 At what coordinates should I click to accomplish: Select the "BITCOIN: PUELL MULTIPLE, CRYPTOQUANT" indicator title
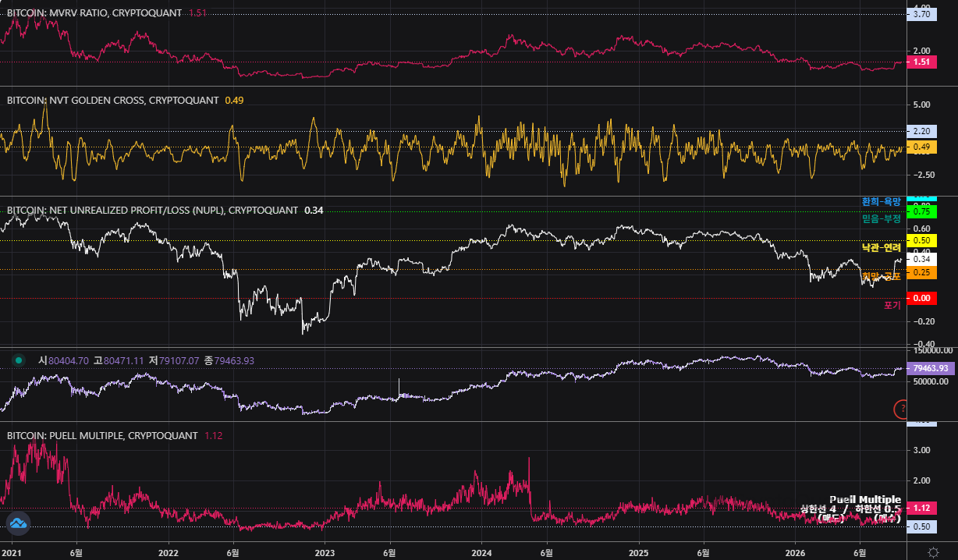coord(102,436)
